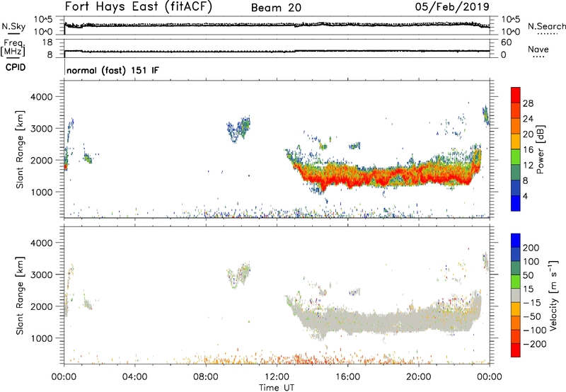The width and height of the screenshot is (566, 392).
Task: Click "Slant Range [km]" label of velocity panel
Action: point(20,296)
